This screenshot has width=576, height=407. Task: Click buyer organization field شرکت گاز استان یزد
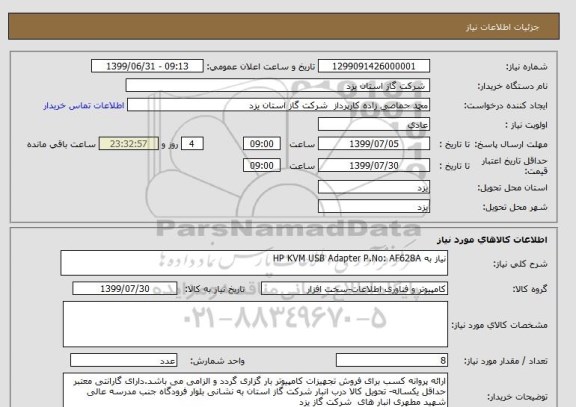pos(278,86)
